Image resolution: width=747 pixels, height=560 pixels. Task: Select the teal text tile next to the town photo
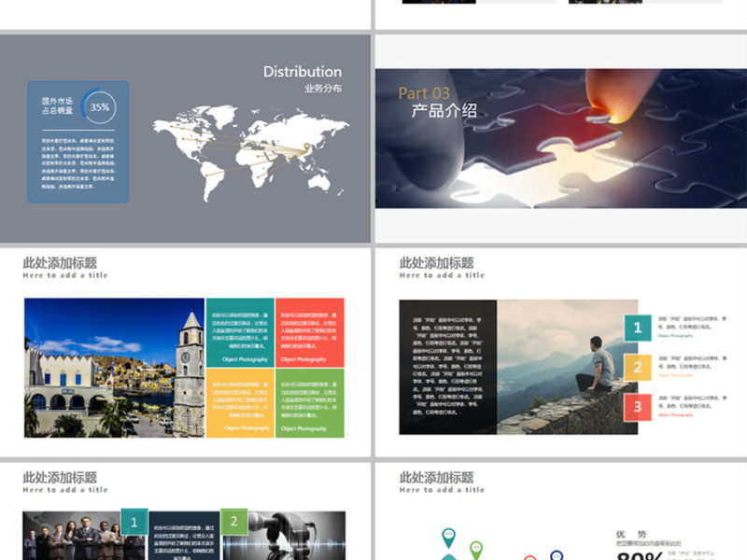tap(239, 332)
